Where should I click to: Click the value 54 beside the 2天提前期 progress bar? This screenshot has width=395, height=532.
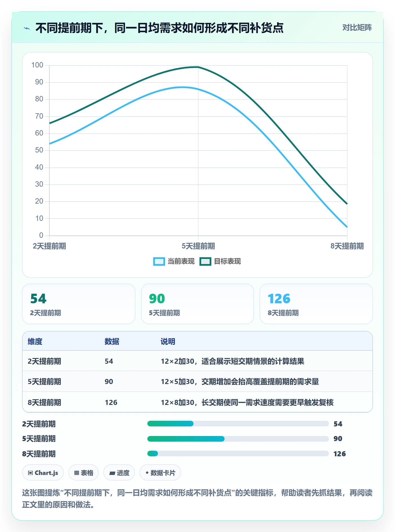pyautogui.click(x=338, y=424)
